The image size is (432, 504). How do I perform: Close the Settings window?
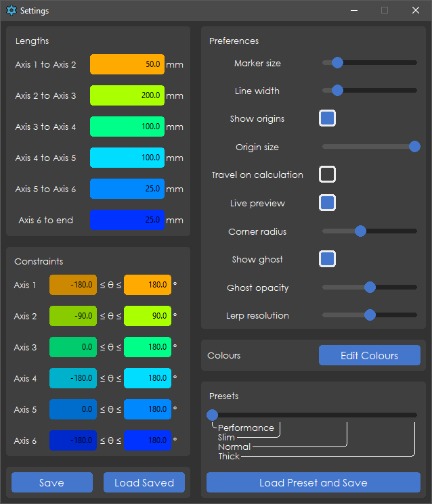(416, 11)
